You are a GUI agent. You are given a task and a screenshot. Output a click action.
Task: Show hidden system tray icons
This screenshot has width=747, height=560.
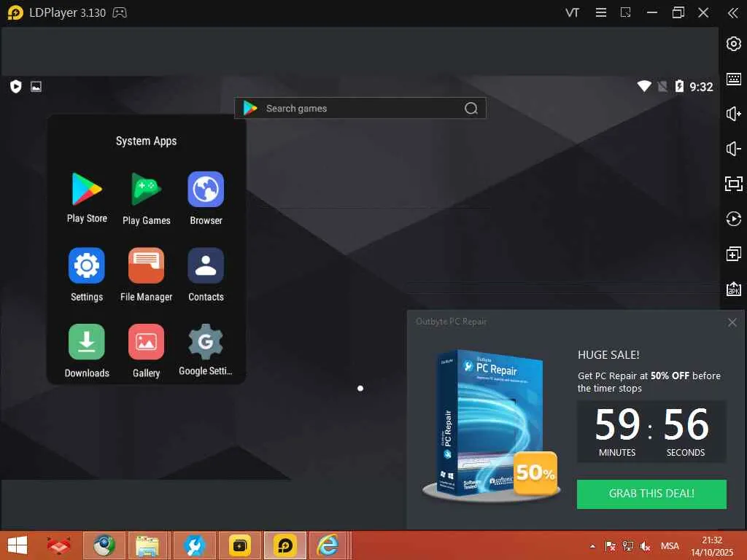(x=592, y=546)
